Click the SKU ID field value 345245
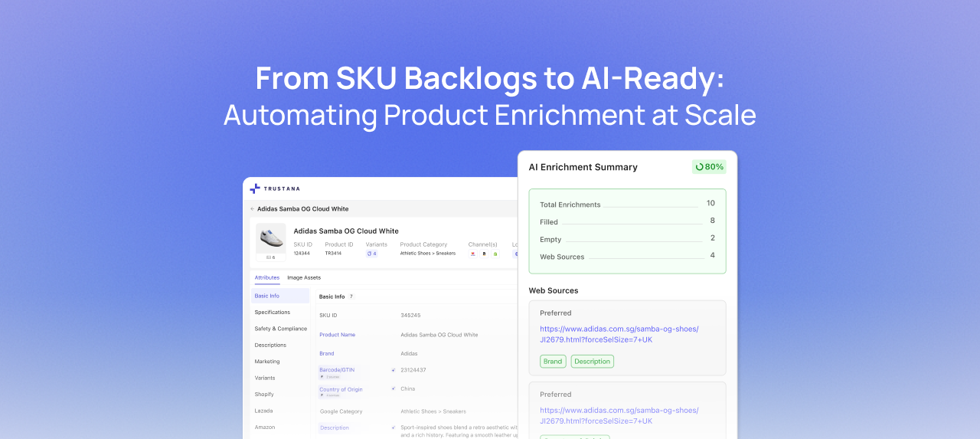 [x=410, y=316]
